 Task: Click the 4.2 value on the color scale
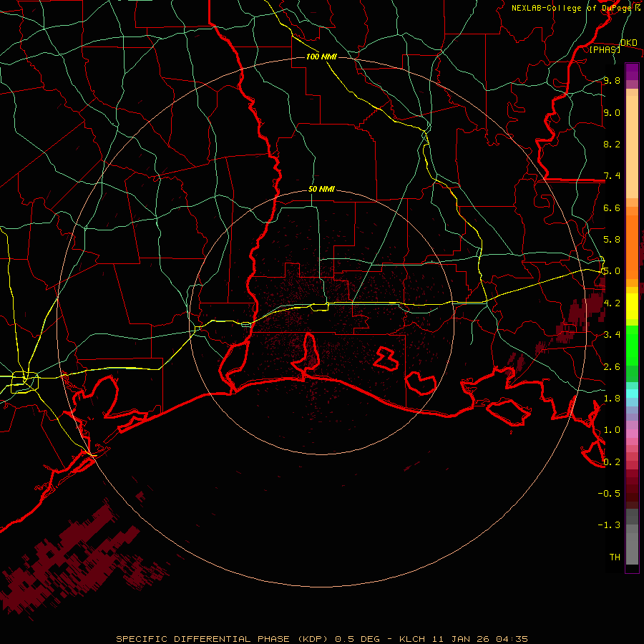click(612, 303)
